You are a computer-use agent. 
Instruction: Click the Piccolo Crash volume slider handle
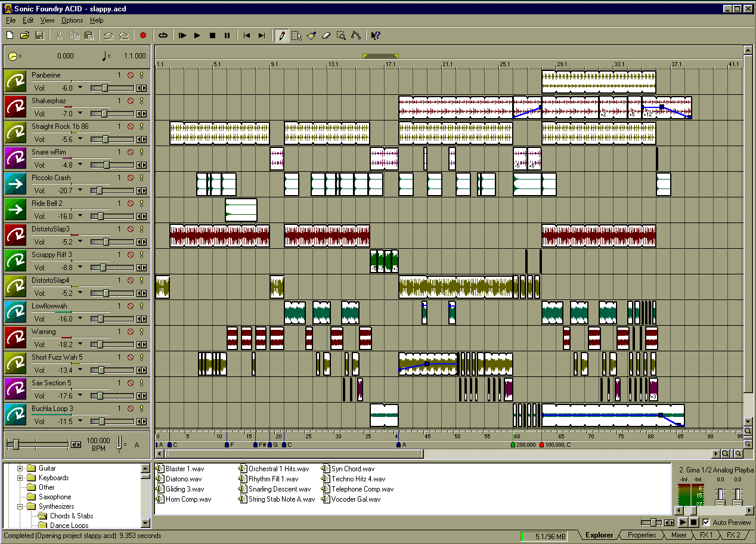(x=99, y=190)
